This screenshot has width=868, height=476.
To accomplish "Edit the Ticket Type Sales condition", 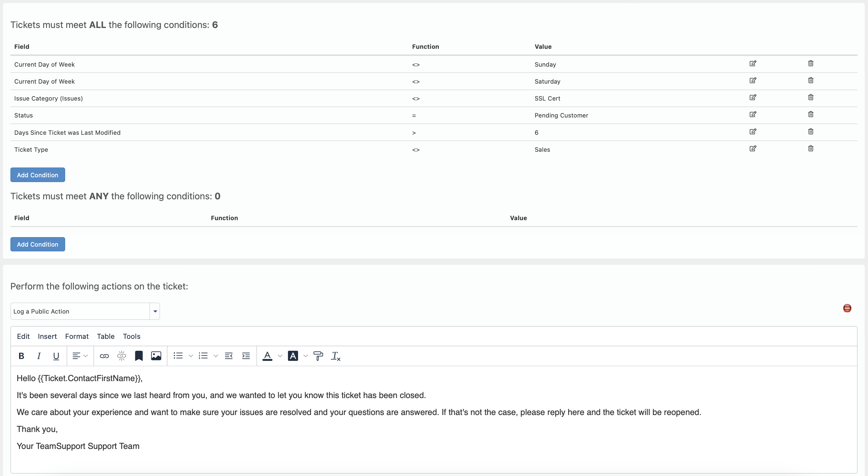I will [x=753, y=148].
